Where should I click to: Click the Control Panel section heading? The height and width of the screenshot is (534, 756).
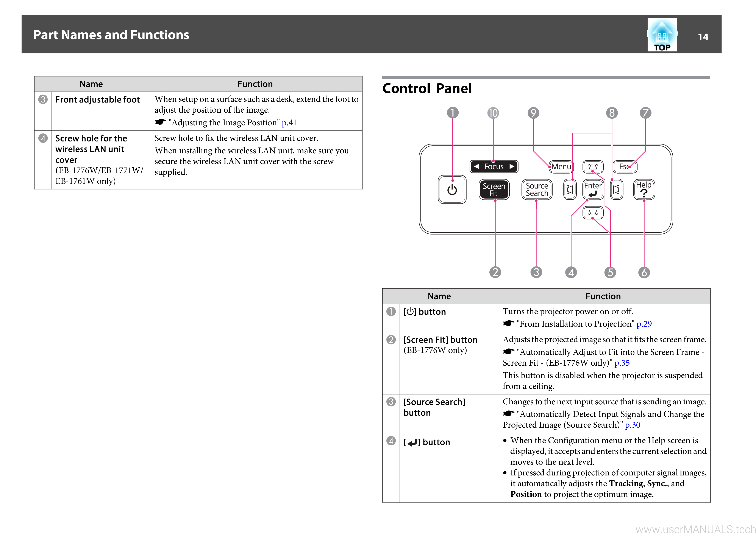pos(427,88)
